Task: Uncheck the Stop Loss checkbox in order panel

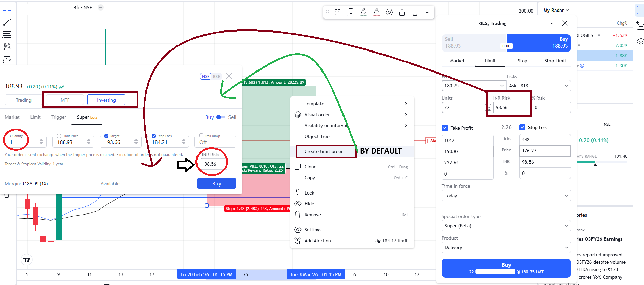Action: tap(522, 127)
